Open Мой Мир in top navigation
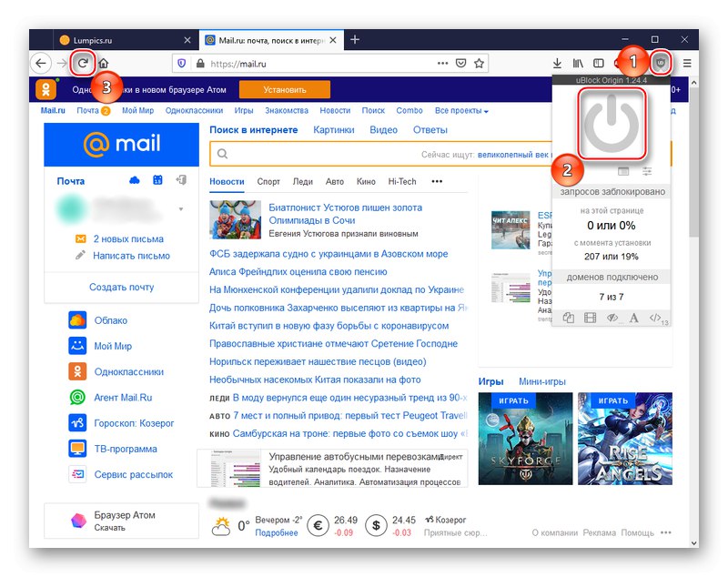The image size is (728, 577). (x=137, y=110)
